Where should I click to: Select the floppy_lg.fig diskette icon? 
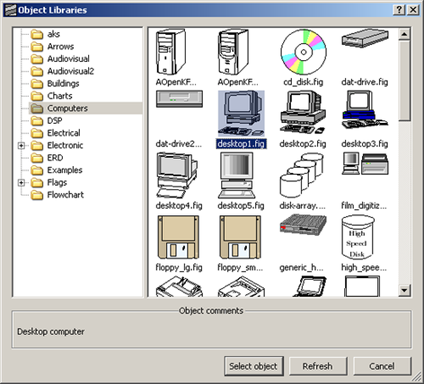pos(178,237)
